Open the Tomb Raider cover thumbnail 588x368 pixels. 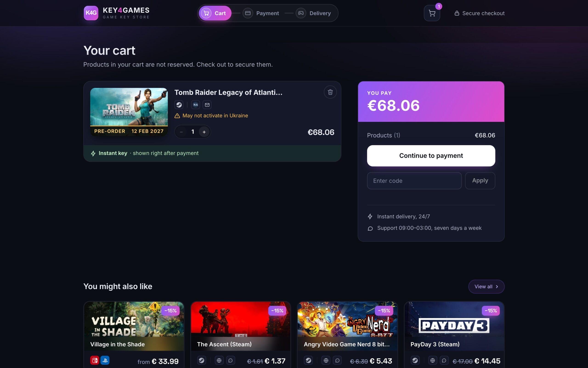pyautogui.click(x=129, y=112)
